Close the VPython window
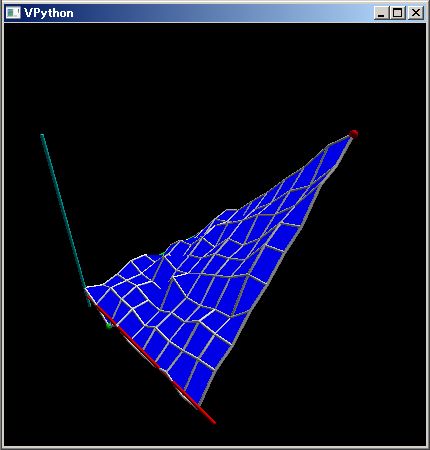The image size is (430, 450). [x=415, y=13]
